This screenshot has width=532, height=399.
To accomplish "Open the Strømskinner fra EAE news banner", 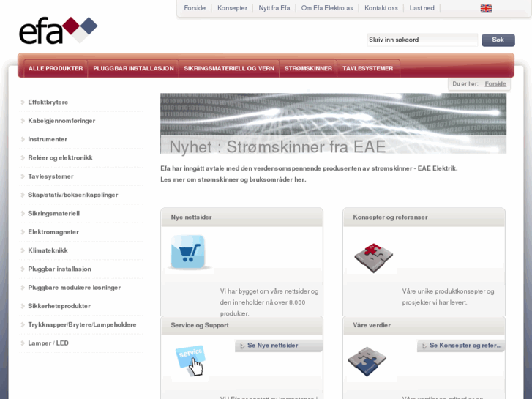I will (x=333, y=123).
